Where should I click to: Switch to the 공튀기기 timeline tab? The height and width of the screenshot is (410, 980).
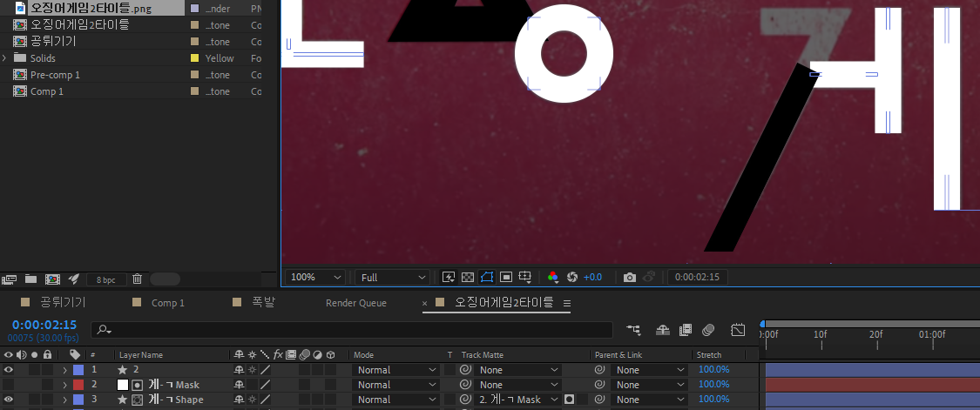click(63, 303)
